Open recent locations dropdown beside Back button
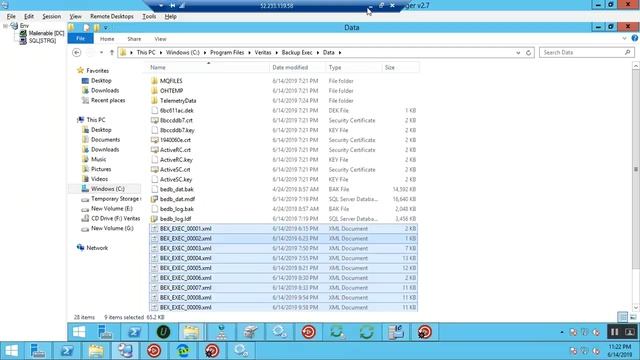 (x=101, y=53)
